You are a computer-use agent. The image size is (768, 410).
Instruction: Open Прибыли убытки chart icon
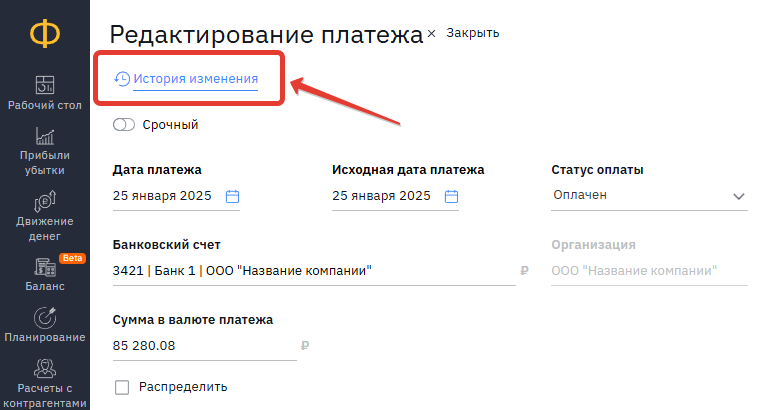point(45,136)
